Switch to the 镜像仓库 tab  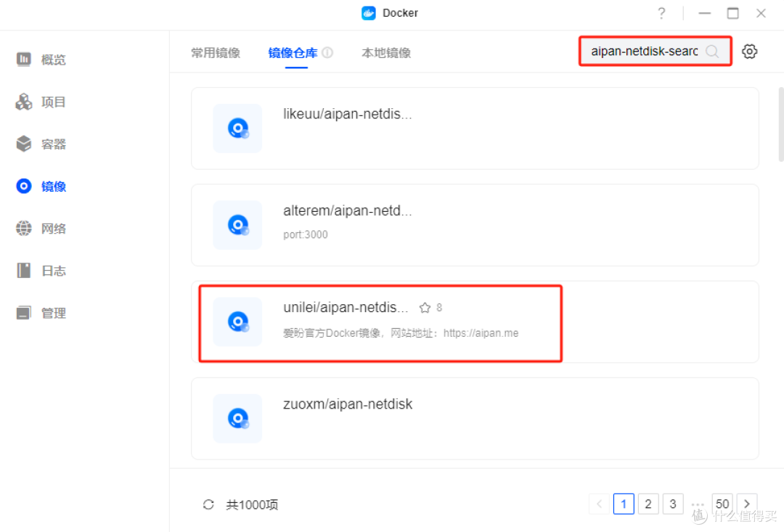point(293,52)
